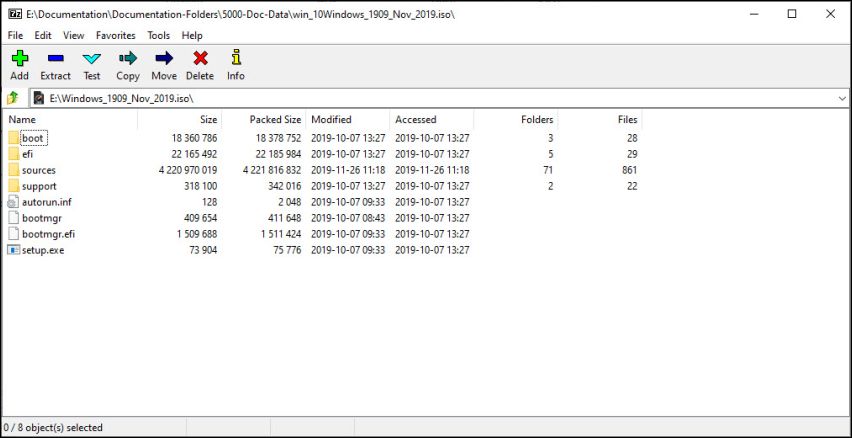Click the 7z application icon in title bar
The image size is (852, 438).
coord(15,14)
